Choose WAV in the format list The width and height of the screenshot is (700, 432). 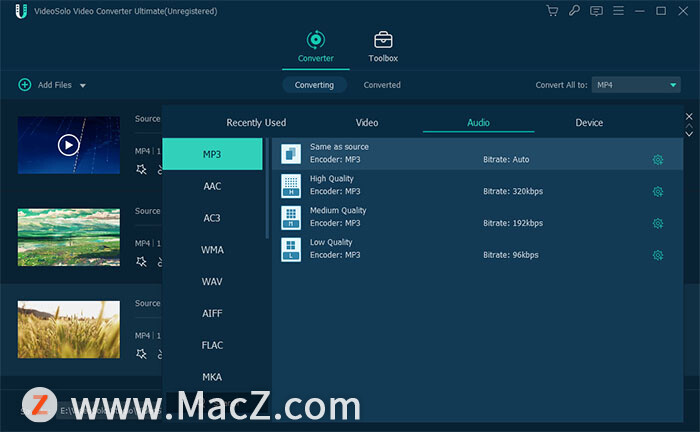[x=212, y=282]
